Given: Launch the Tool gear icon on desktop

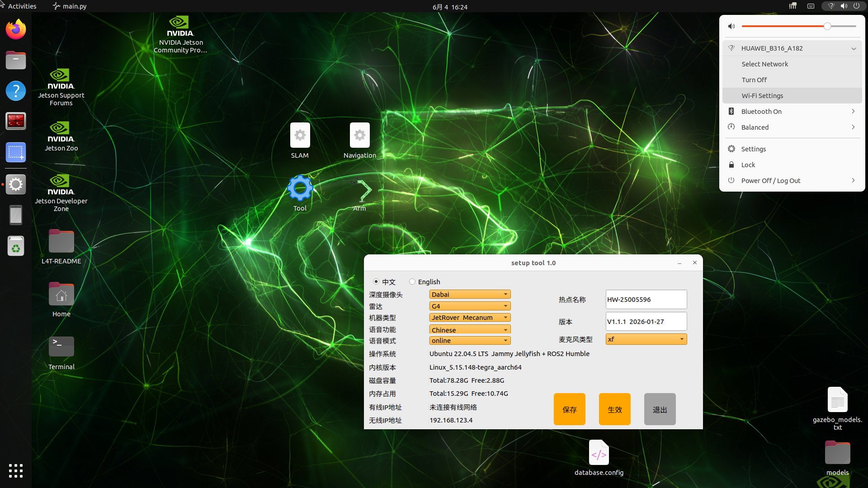Looking at the screenshot, I should click(300, 193).
